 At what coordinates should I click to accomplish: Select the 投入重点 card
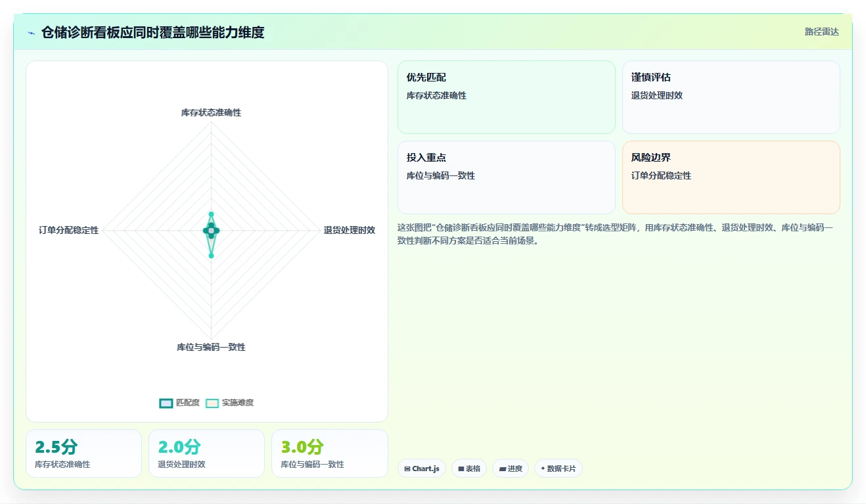(x=507, y=177)
